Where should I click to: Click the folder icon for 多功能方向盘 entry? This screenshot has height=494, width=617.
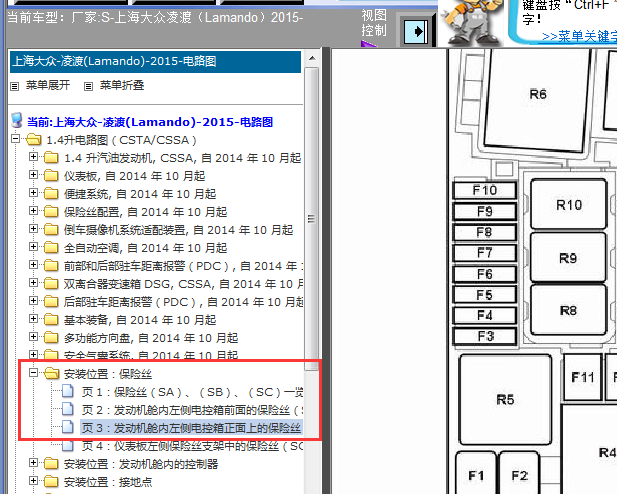point(51,338)
